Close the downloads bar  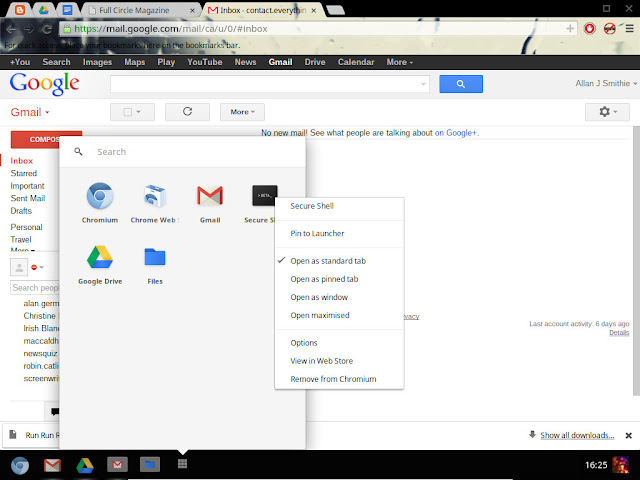[629, 436]
